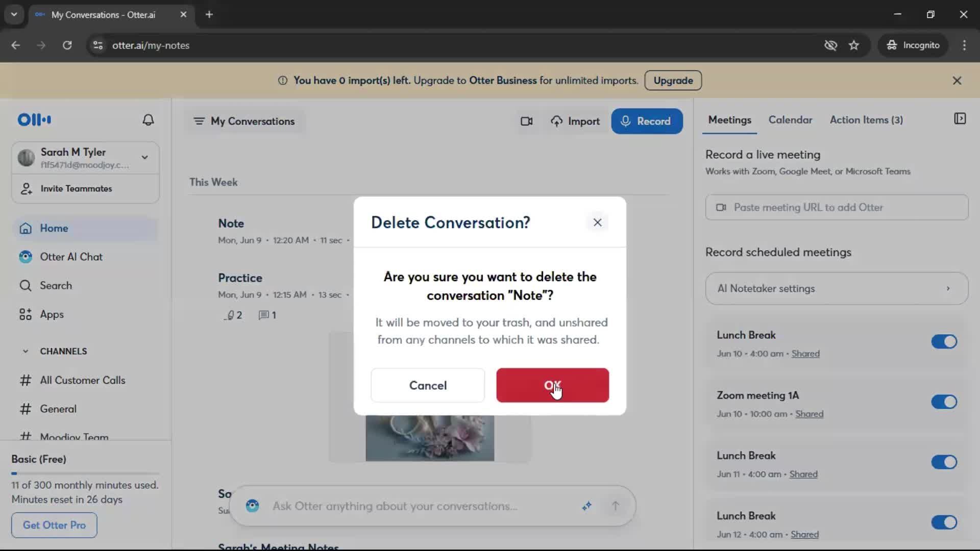This screenshot has width=980, height=551.
Task: Open the Action Items (3) tab
Action: (x=866, y=120)
